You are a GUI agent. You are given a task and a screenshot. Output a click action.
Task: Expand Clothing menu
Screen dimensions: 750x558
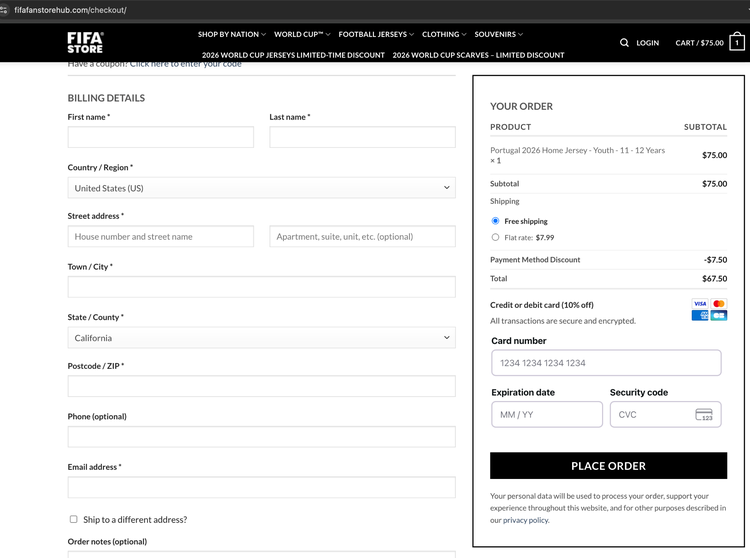pyautogui.click(x=443, y=34)
